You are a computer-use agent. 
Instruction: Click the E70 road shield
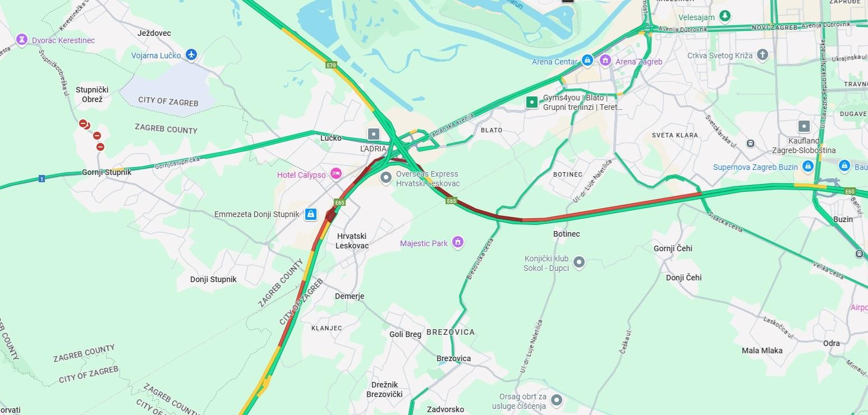point(331,66)
